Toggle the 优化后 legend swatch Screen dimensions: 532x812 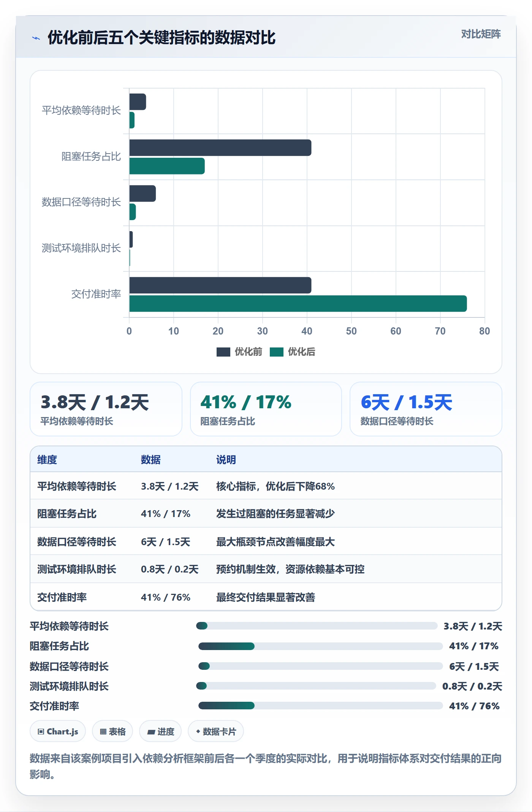coord(277,352)
